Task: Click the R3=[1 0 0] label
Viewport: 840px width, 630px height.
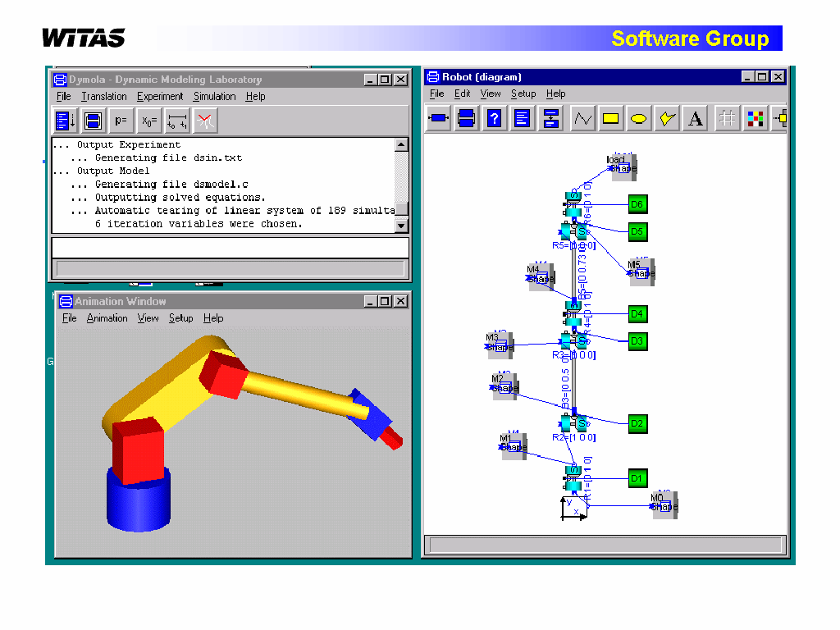Action: 573,355
